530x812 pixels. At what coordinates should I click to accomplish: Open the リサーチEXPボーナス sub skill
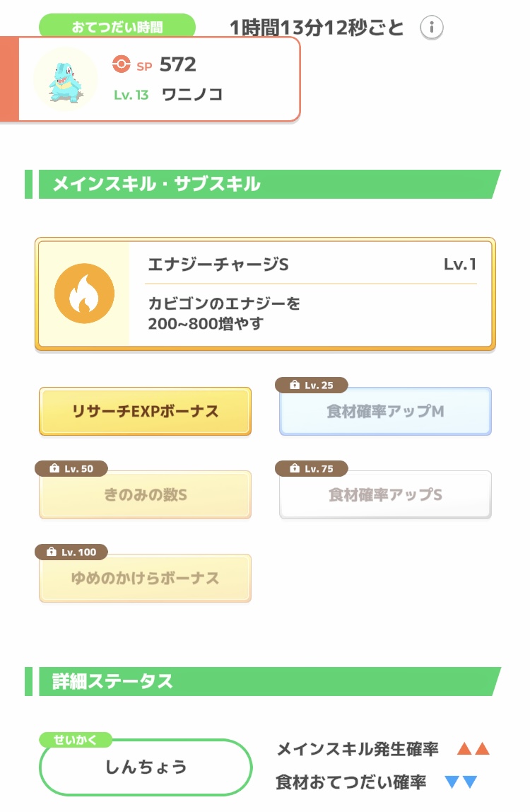pyautogui.click(x=145, y=412)
